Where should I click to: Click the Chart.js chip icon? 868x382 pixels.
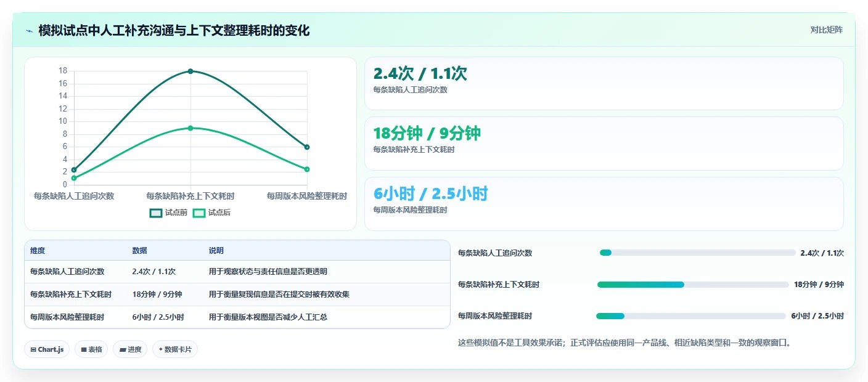[33, 349]
